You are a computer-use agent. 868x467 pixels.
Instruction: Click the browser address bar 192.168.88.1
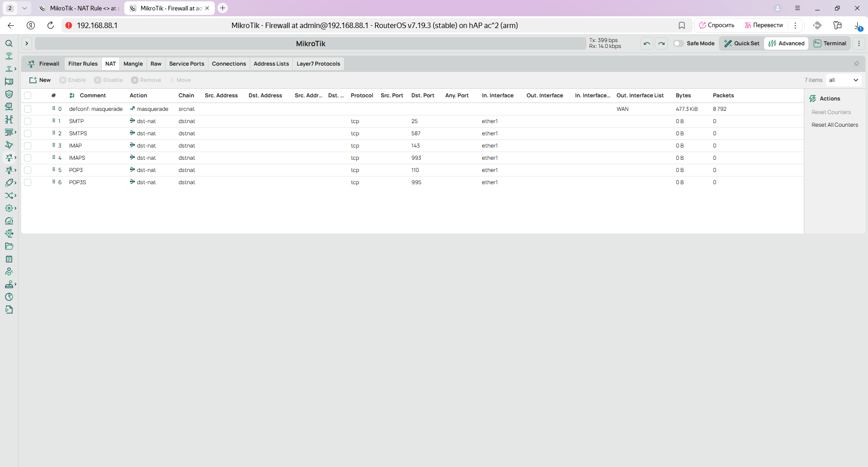[x=97, y=25]
